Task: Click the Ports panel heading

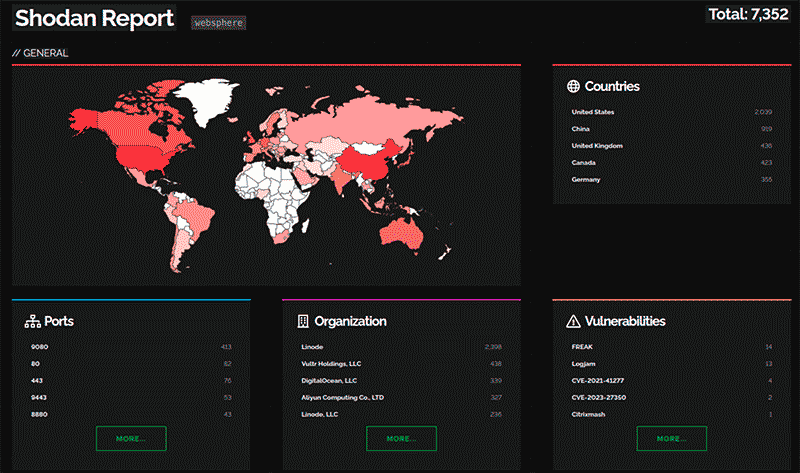Action: point(59,321)
